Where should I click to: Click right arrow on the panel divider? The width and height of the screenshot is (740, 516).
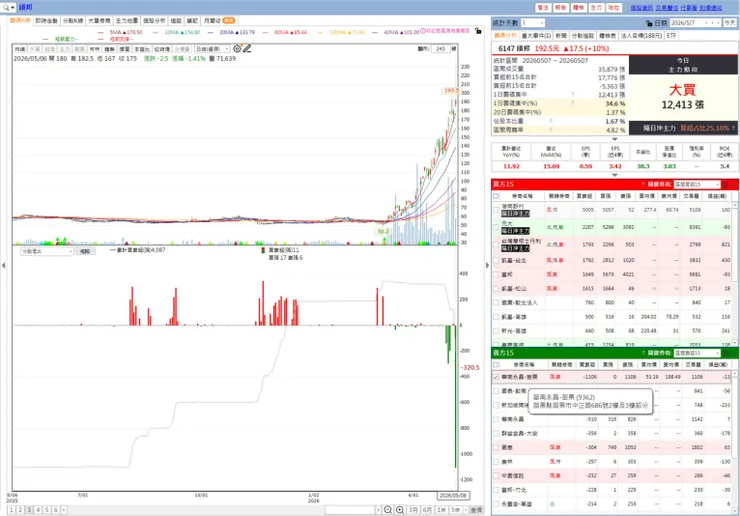tap(487, 265)
